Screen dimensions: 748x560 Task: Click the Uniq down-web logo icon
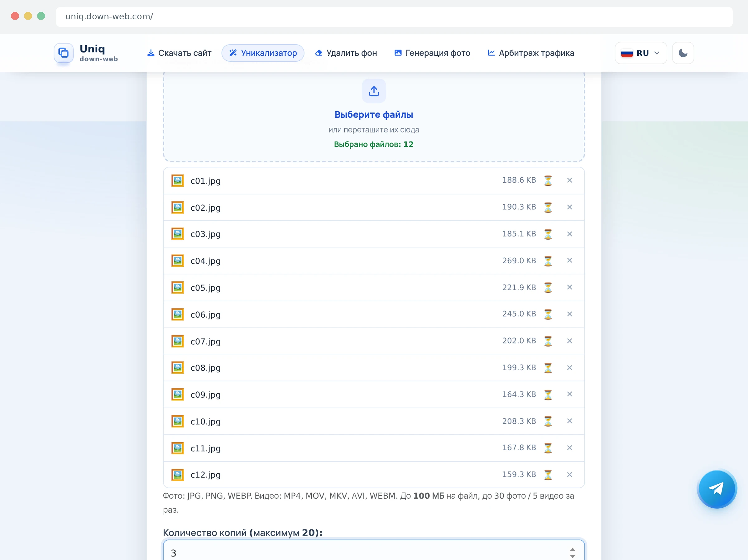pyautogui.click(x=64, y=53)
